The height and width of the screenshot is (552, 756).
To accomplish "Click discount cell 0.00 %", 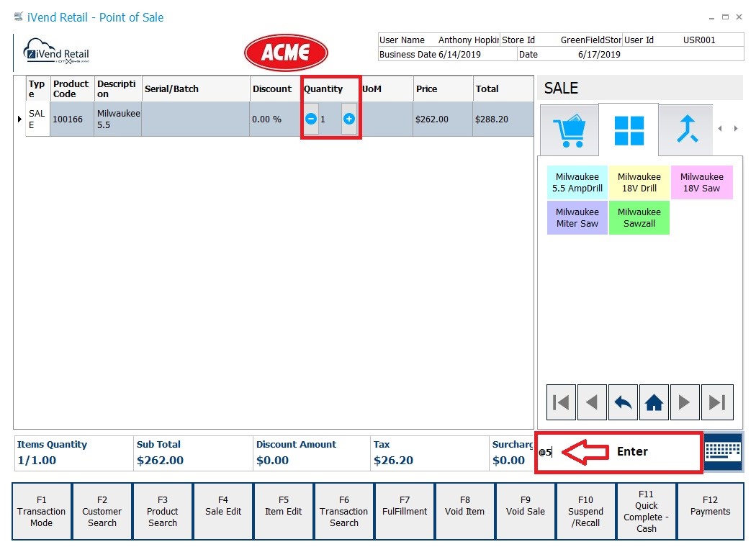I will (275, 119).
